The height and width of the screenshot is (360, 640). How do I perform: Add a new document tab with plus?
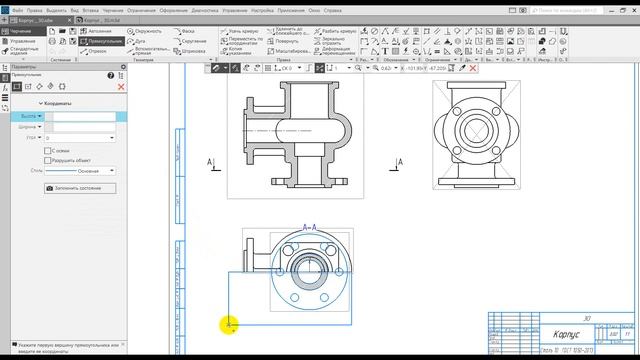[4, 20]
